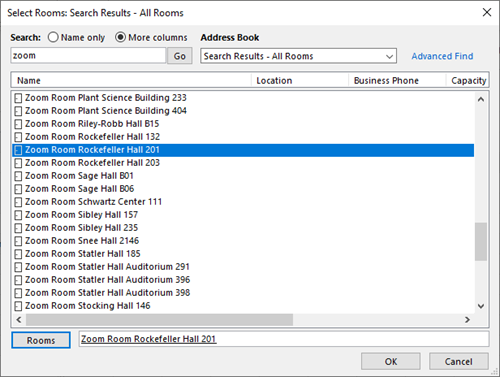Click room icon beside Rockefeller Hall 203

(18, 163)
